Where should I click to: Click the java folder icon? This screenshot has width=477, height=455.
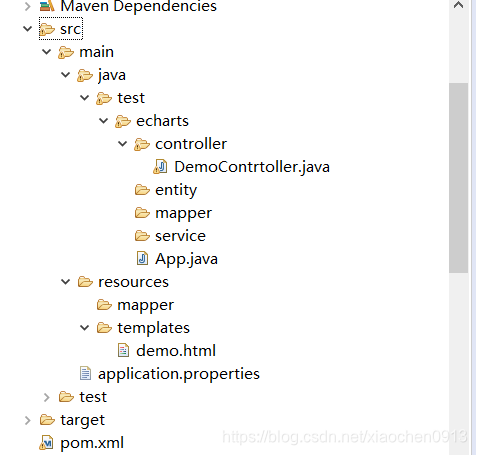pyautogui.click(x=85, y=75)
